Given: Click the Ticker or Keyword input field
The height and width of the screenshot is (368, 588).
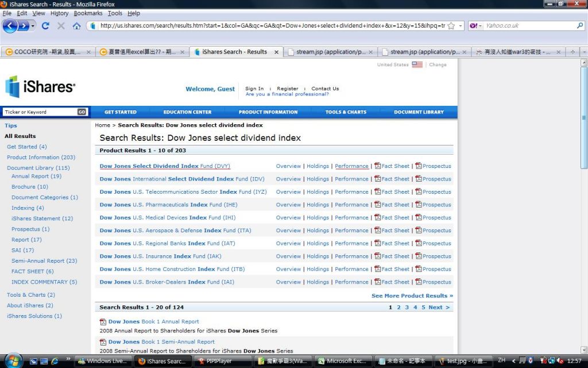Looking at the screenshot, I should [x=40, y=112].
